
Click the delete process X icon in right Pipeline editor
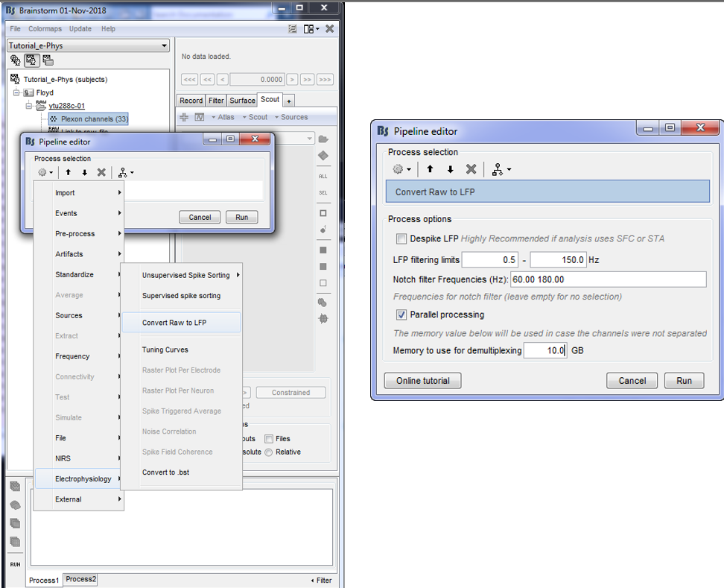click(471, 169)
